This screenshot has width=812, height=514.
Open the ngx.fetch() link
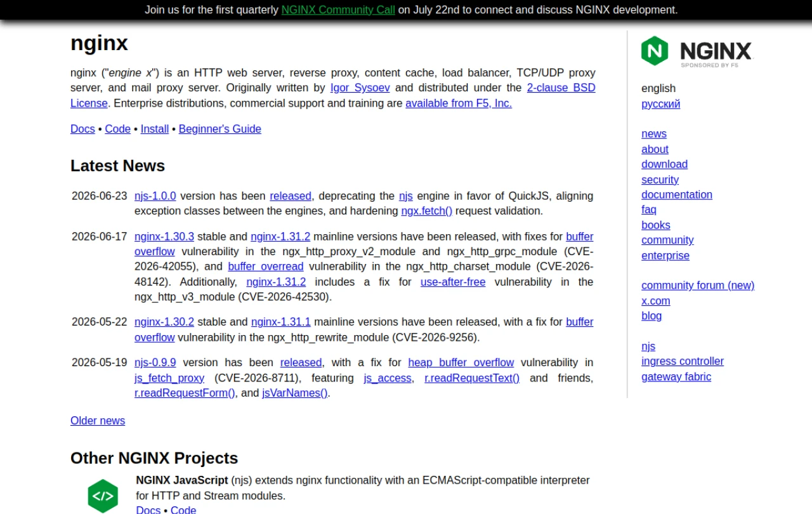[x=427, y=211]
